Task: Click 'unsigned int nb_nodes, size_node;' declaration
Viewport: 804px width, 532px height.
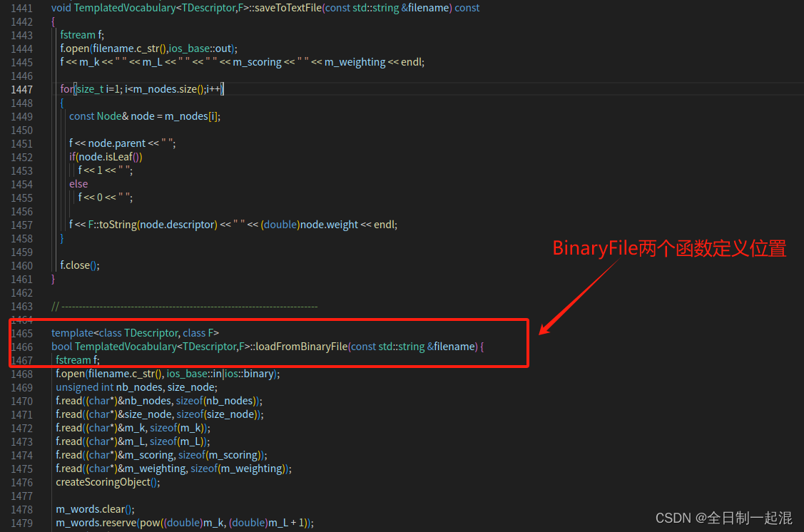Action: (136, 387)
